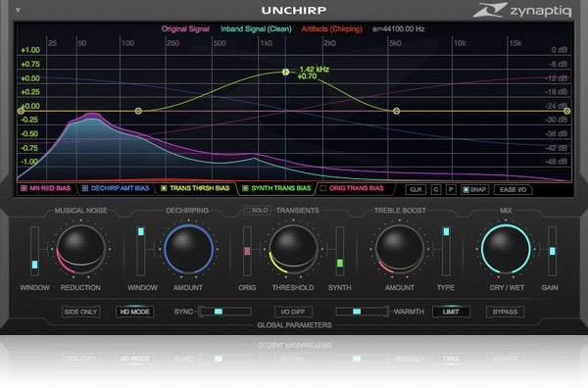
Task: Click the Mix GAIN slider handle
Action: tap(553, 251)
